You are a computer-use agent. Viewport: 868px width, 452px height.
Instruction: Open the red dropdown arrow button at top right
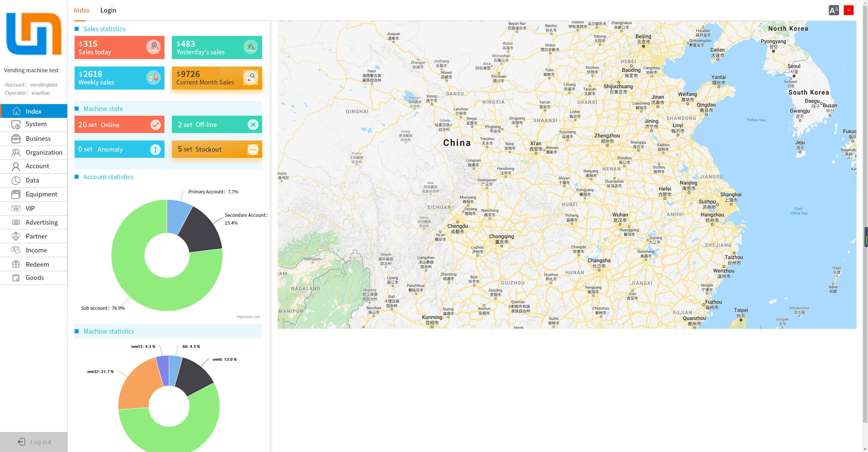click(849, 10)
